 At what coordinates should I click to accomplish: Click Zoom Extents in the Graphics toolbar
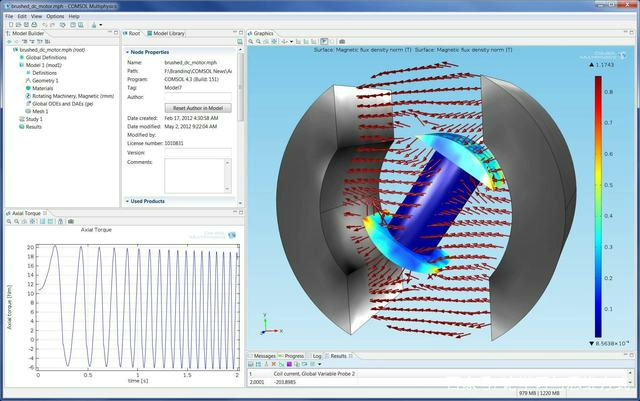pos(274,41)
